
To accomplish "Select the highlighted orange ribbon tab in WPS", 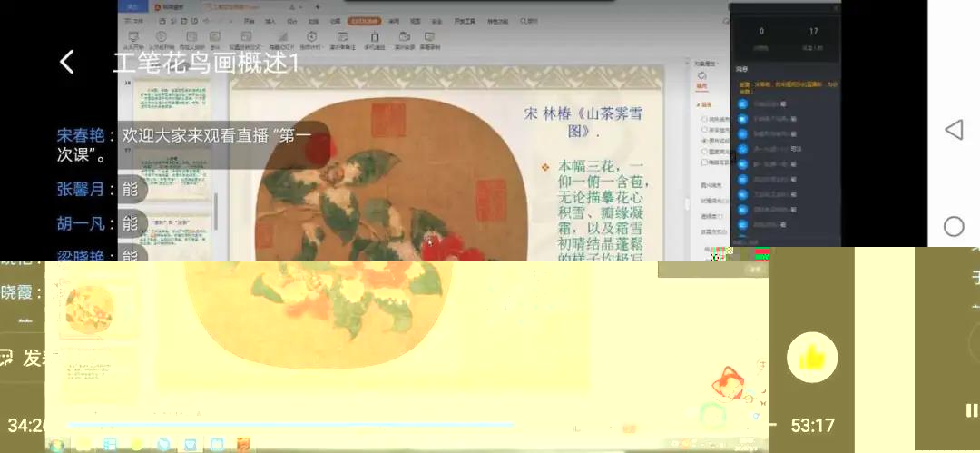I will tap(365, 21).
